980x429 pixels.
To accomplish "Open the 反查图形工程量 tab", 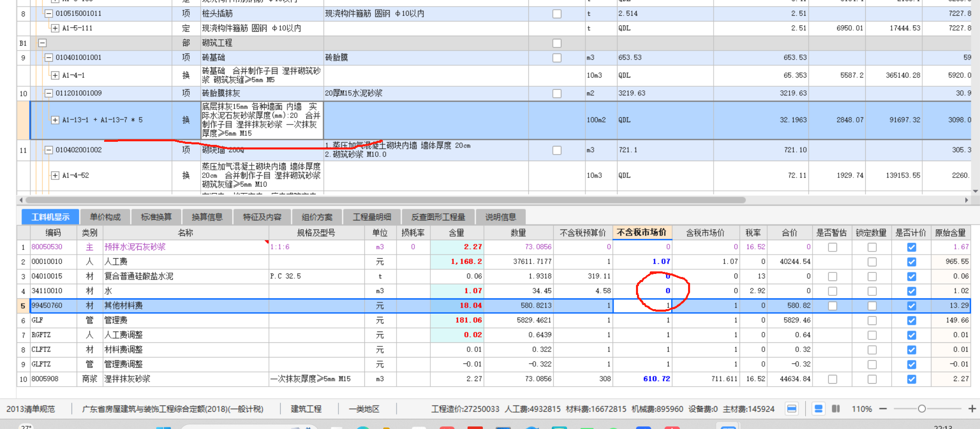I will [438, 217].
